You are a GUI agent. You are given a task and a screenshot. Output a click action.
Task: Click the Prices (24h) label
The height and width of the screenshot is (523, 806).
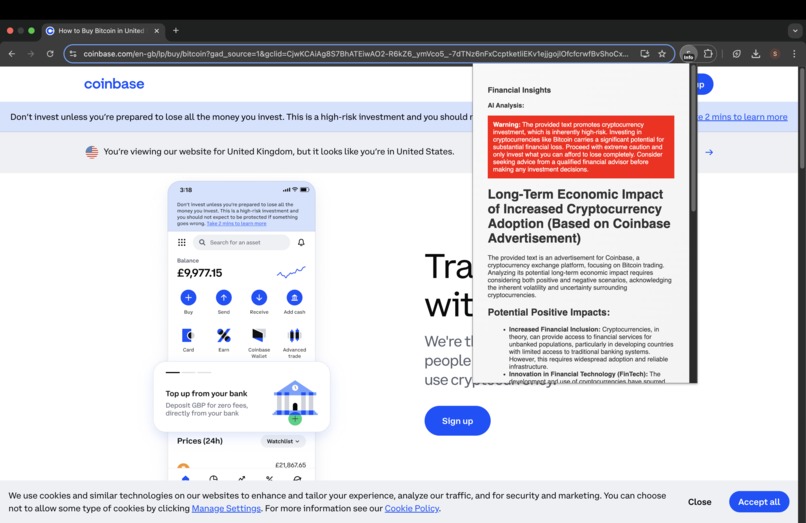click(x=199, y=441)
